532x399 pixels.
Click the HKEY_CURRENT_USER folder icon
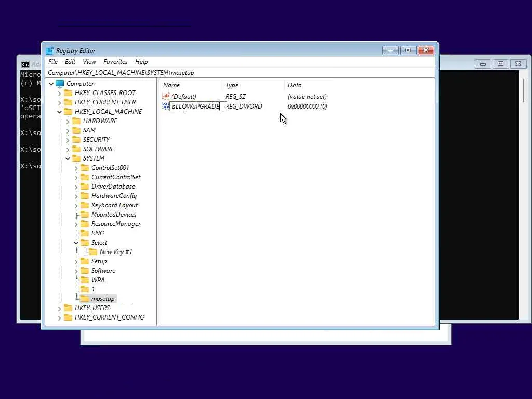[x=68, y=102]
